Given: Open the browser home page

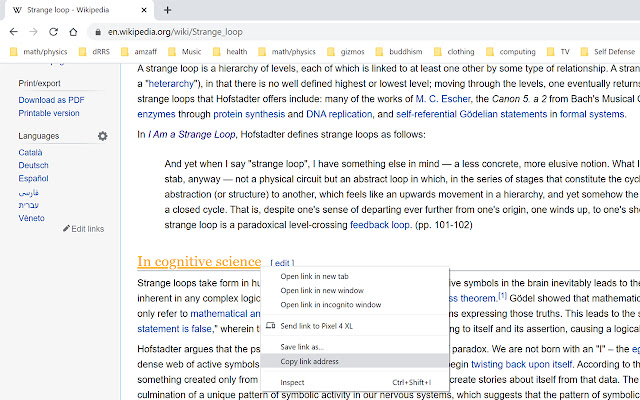Looking at the screenshot, I should pyautogui.click(x=73, y=32).
